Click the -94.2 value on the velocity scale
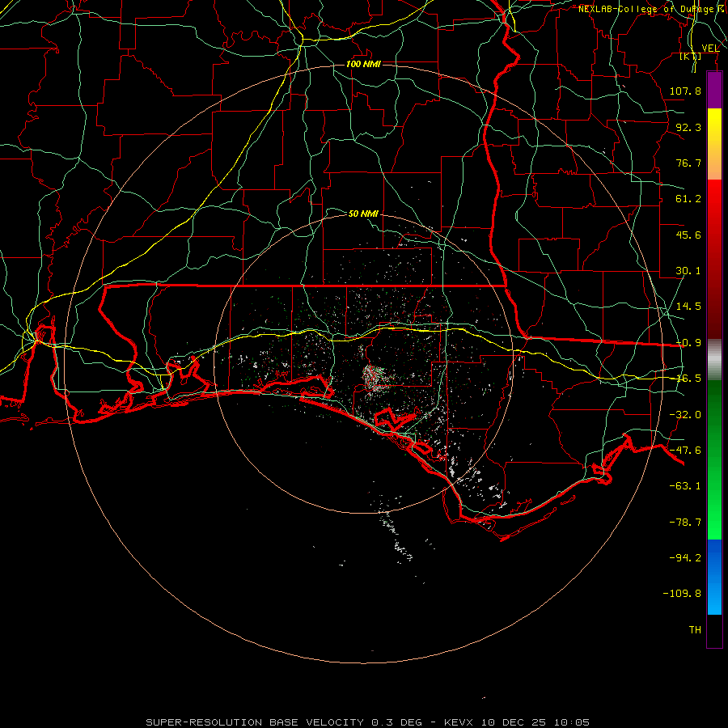The image size is (728, 728). pos(685,557)
